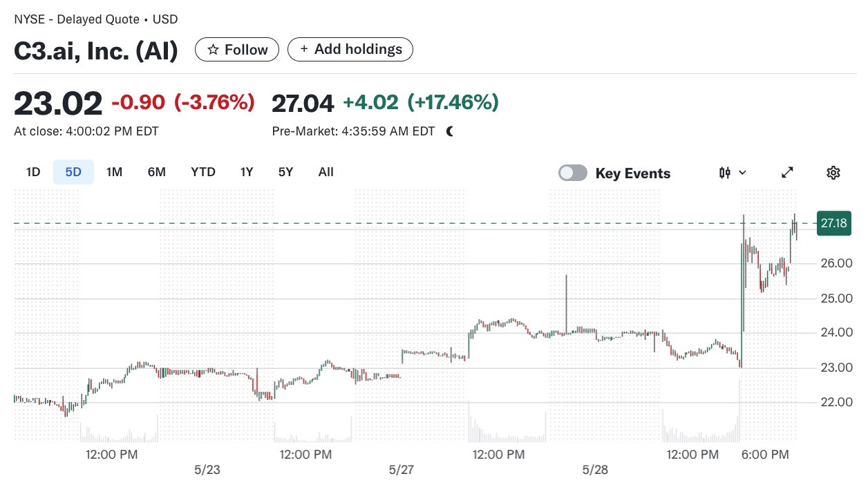The width and height of the screenshot is (868, 485).
Task: Click the candlestick chart type icon
Action: pyautogui.click(x=725, y=173)
